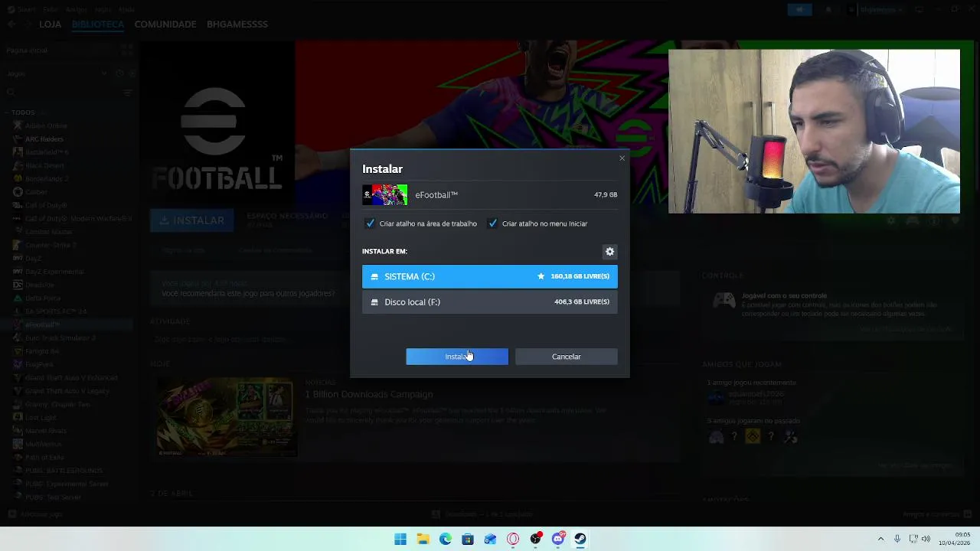Open 1 Billion Downloads Campaign news

click(x=369, y=394)
